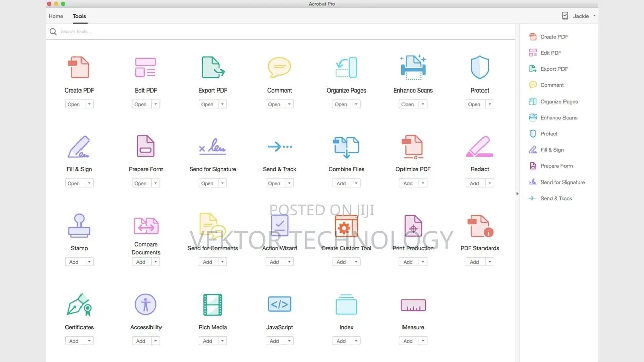Click Add button under Optimize PDF
Image resolution: width=644 pixels, height=362 pixels.
(x=408, y=183)
